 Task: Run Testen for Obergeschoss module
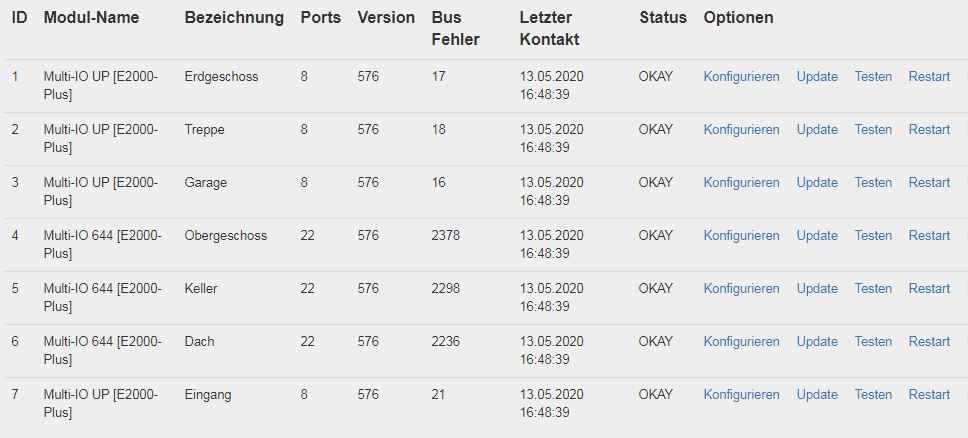873,236
